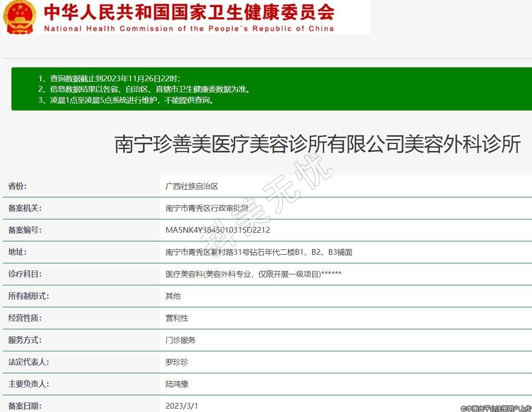Click the business nature value 营利性
Screen dimensions: 532x412
click(x=177, y=318)
